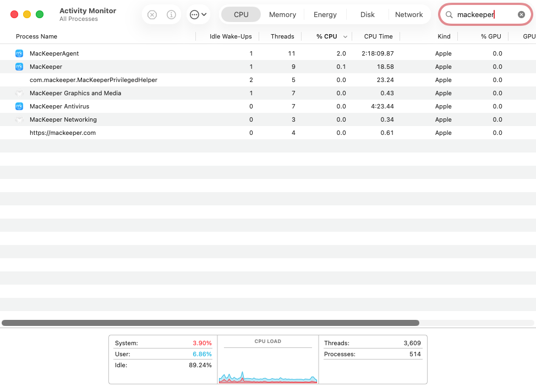The width and height of the screenshot is (536, 392).
Task: Click the MacKeeperAgent app icon
Action: point(19,53)
